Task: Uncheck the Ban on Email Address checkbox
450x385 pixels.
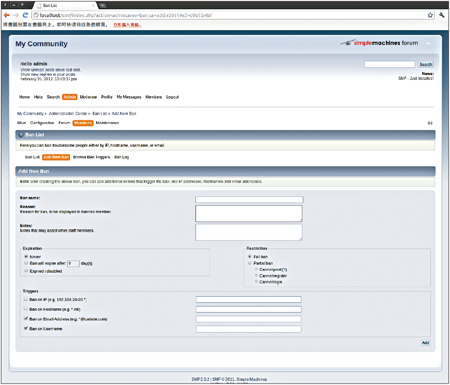Action: tap(26, 319)
